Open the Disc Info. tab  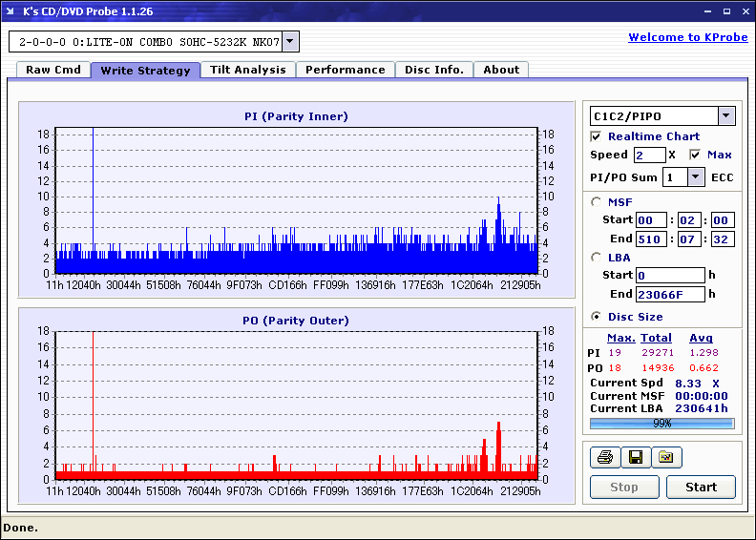tap(434, 70)
